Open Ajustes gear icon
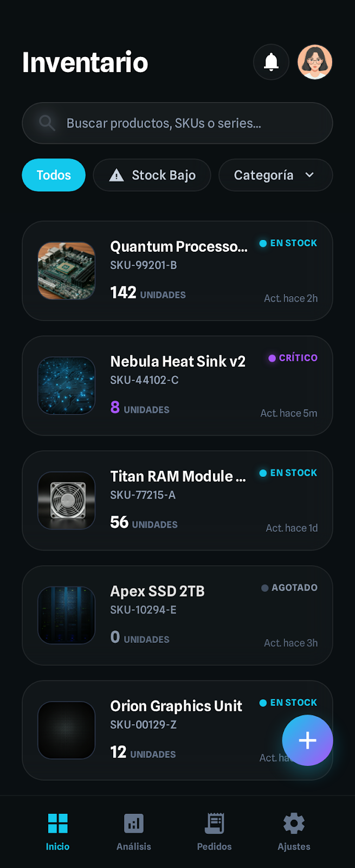Screen dimensions: 355x868 click(294, 824)
